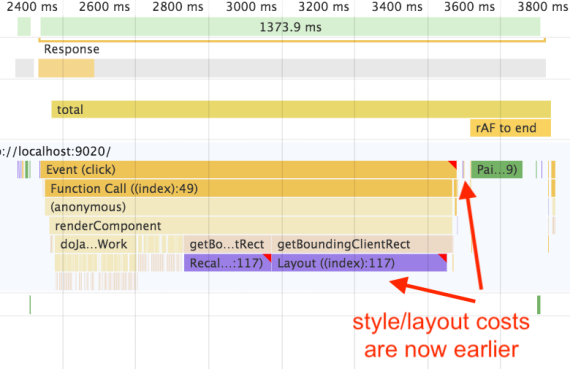Select the total user timing bar
The height and width of the screenshot is (369, 570).
pos(301,109)
